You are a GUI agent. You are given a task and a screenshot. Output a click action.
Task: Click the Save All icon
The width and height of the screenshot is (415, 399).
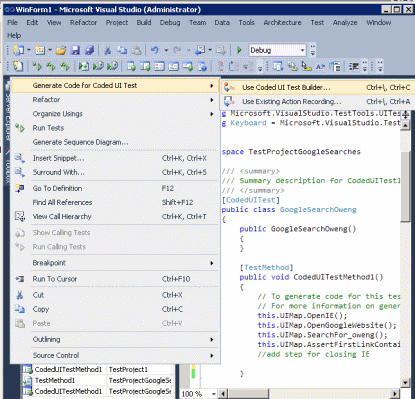tap(89, 51)
